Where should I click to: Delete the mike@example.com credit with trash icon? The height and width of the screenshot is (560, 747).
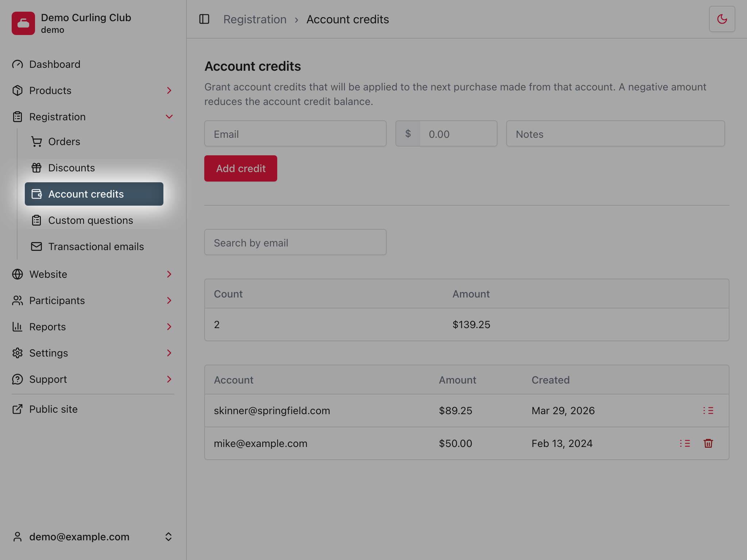pyautogui.click(x=708, y=443)
